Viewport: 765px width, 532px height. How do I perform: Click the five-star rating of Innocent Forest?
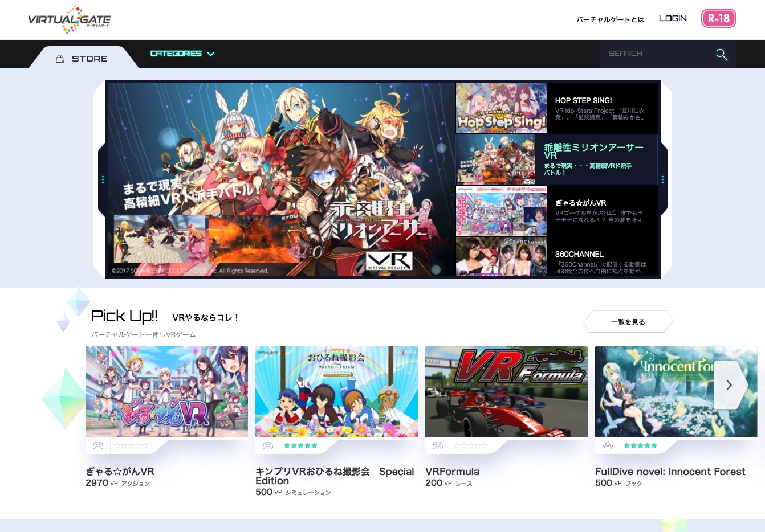tap(641, 445)
